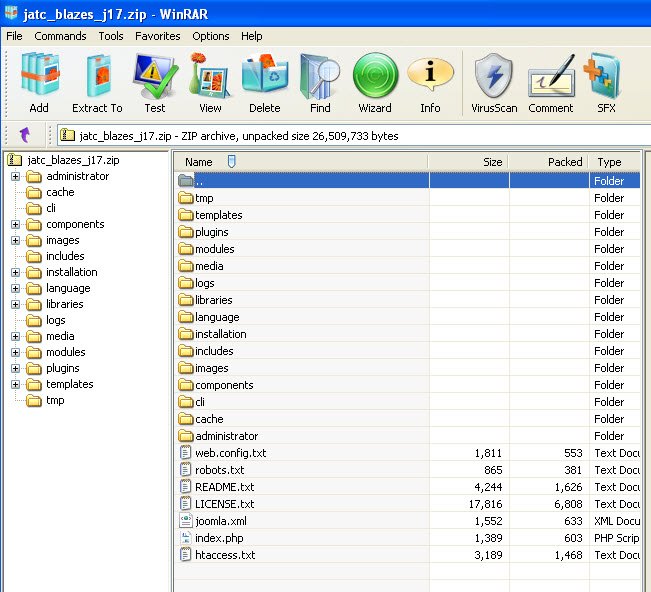Screen dimensions: 651x592
Task: Click the up one level arrow
Action: pyautogui.click(x=25, y=134)
